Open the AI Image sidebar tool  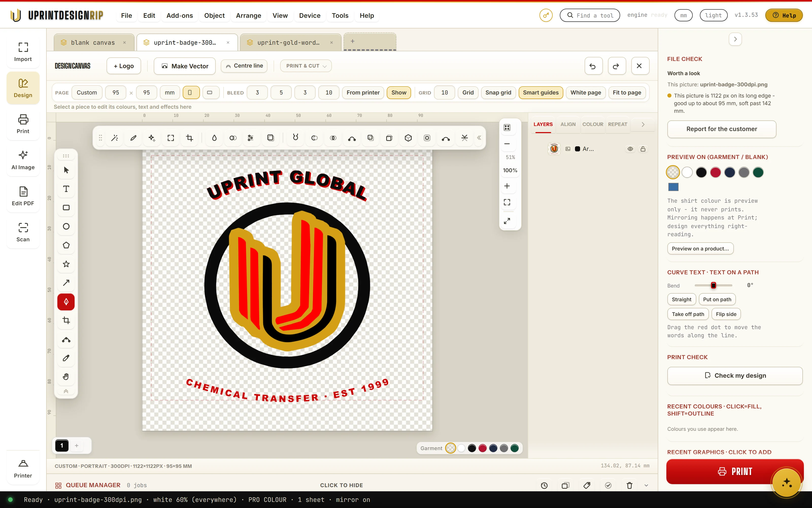tap(23, 160)
